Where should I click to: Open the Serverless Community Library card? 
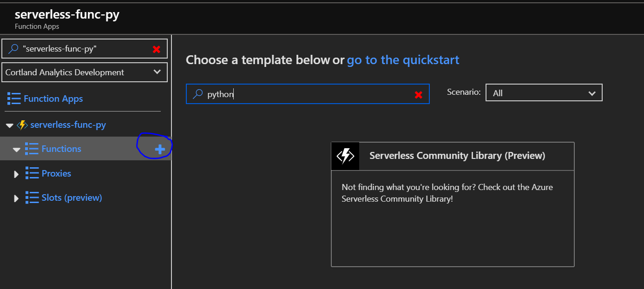coord(453,204)
